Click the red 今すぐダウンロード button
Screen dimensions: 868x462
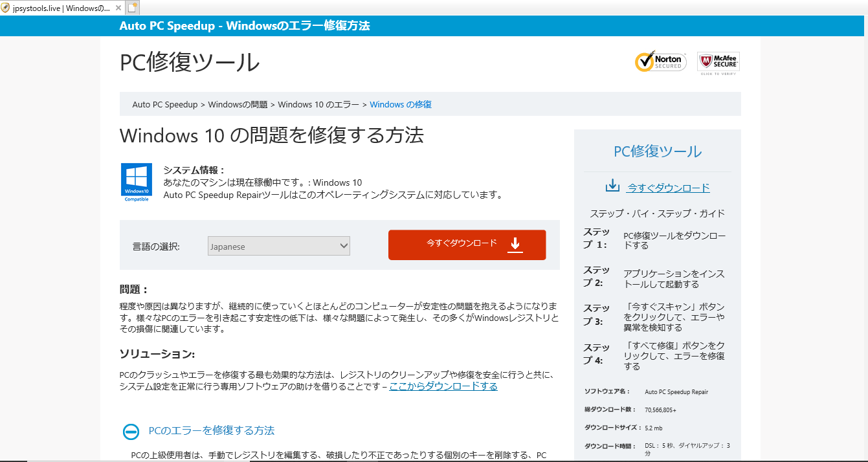pyautogui.click(x=467, y=245)
